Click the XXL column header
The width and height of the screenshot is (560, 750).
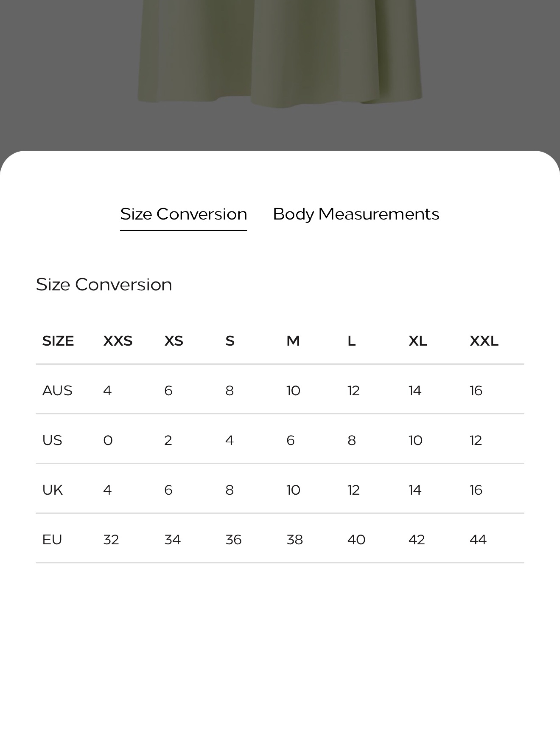click(x=484, y=341)
